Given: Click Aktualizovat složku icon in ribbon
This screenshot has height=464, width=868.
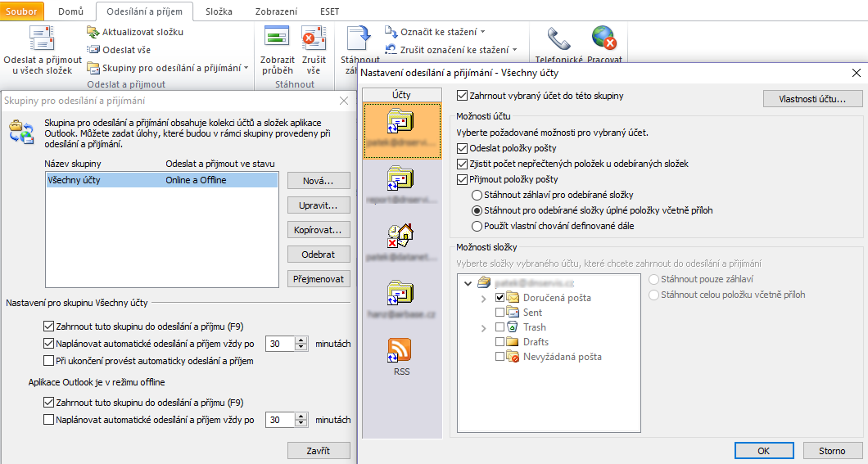Looking at the screenshot, I should [x=93, y=32].
